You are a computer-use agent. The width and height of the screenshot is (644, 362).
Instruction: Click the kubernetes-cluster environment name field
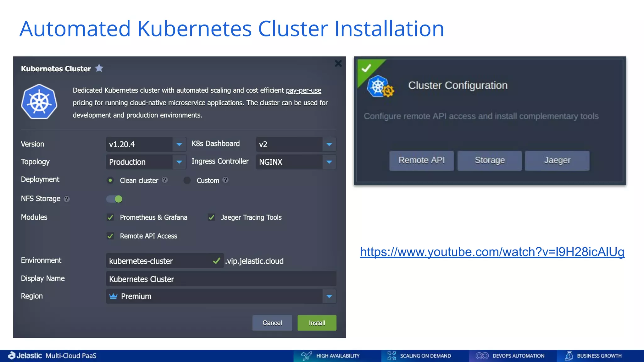(x=165, y=261)
